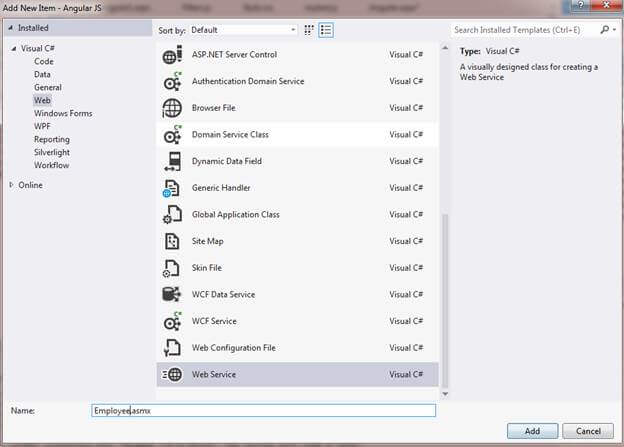
Task: Open the Sort by Default dropdown
Action: pos(243,30)
